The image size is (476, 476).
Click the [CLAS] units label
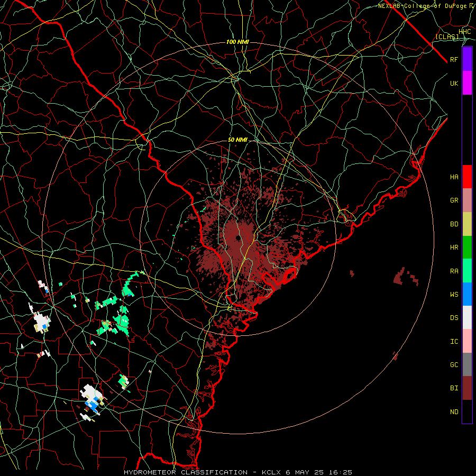[447, 36]
